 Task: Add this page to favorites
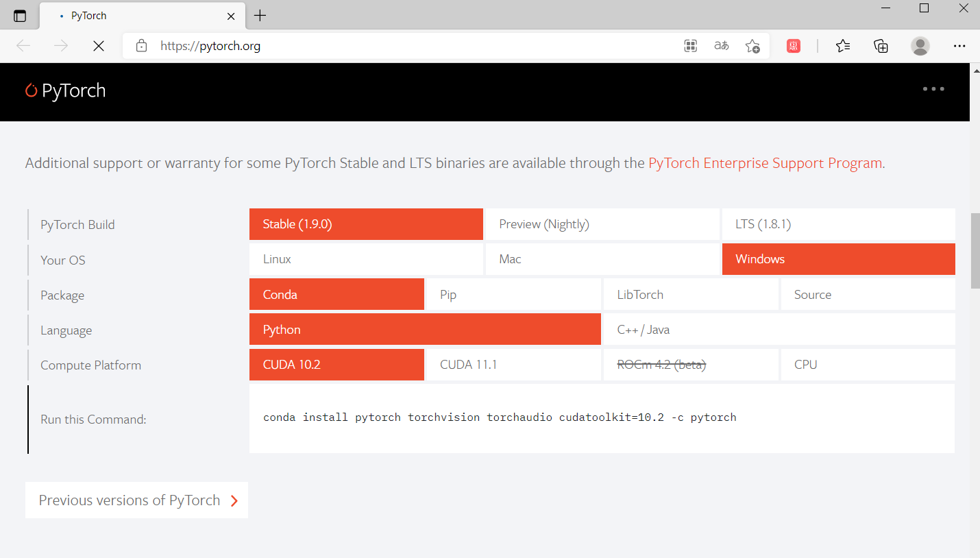pos(752,46)
